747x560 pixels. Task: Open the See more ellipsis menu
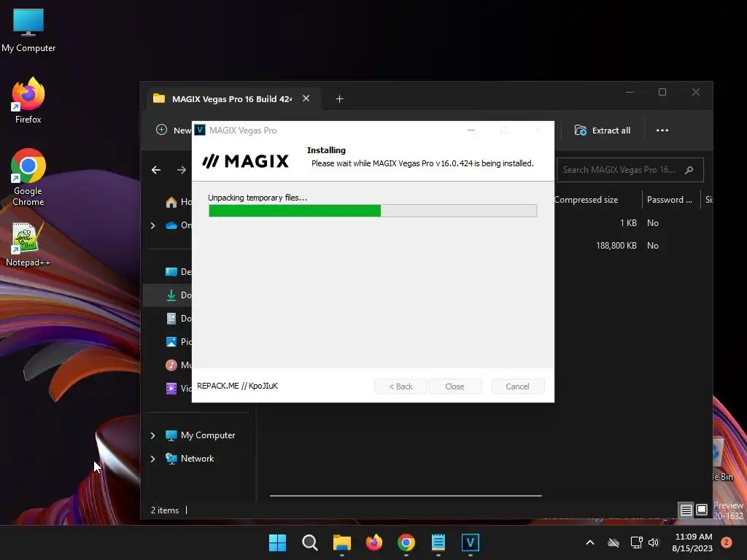(662, 130)
